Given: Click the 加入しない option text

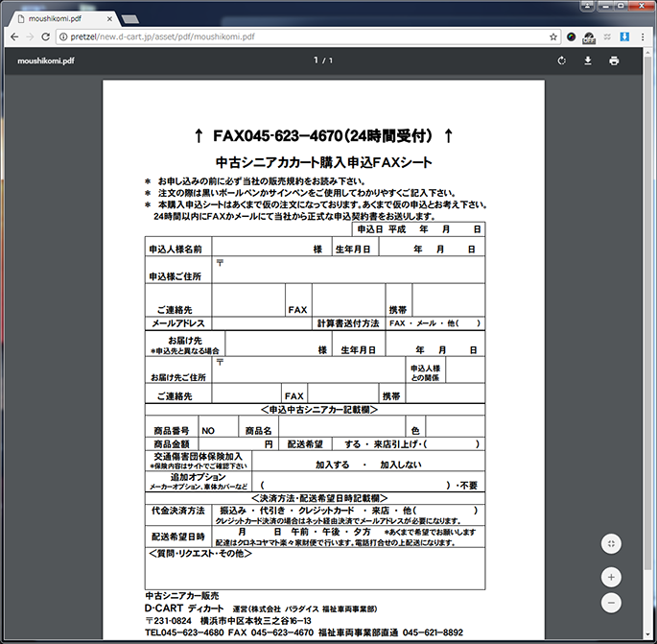Looking at the screenshot, I should point(401,465).
